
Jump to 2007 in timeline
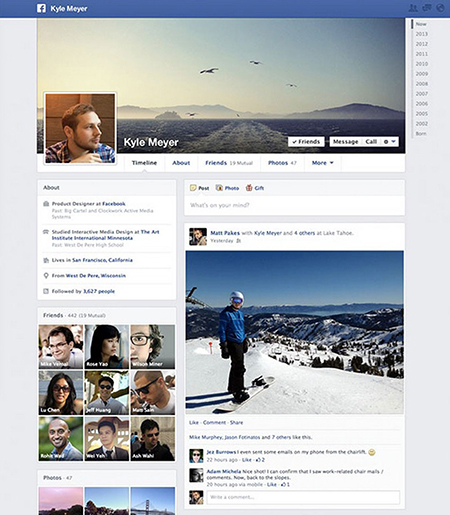point(421,94)
